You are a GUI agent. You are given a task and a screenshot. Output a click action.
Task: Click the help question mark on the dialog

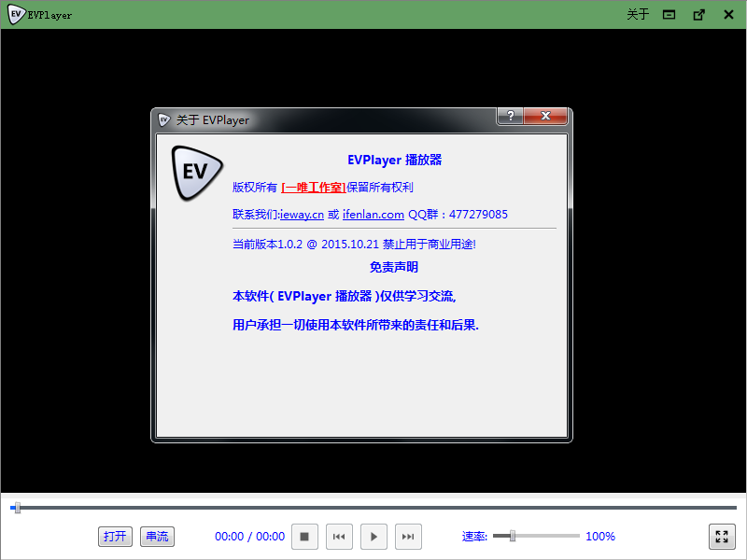(510, 116)
